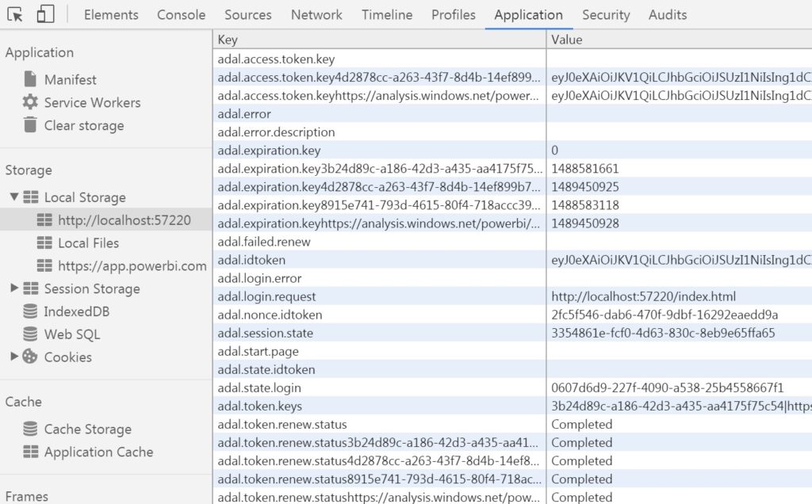Select adal.token.renew.status8915e741 key
This screenshot has height=504, width=812.
[378, 479]
